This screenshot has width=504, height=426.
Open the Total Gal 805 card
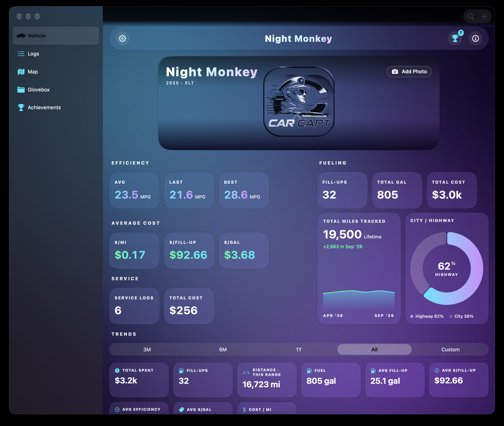pyautogui.click(x=397, y=191)
